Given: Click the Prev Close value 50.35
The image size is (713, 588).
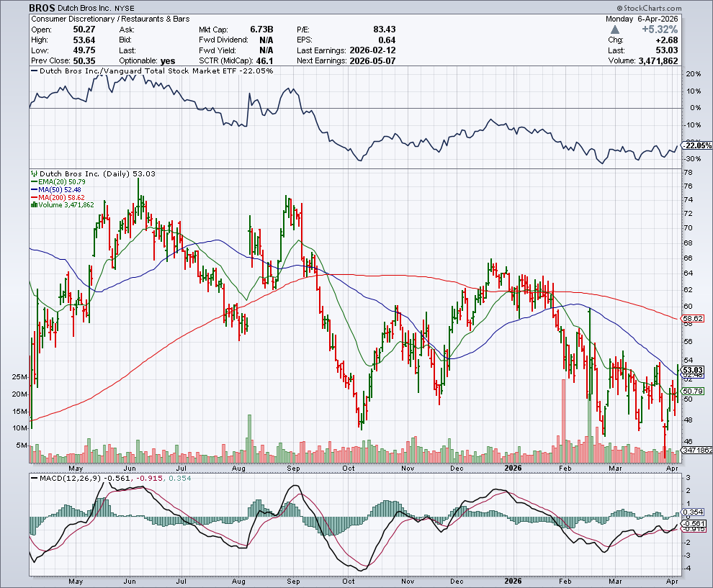Looking at the screenshot, I should pos(84,61).
